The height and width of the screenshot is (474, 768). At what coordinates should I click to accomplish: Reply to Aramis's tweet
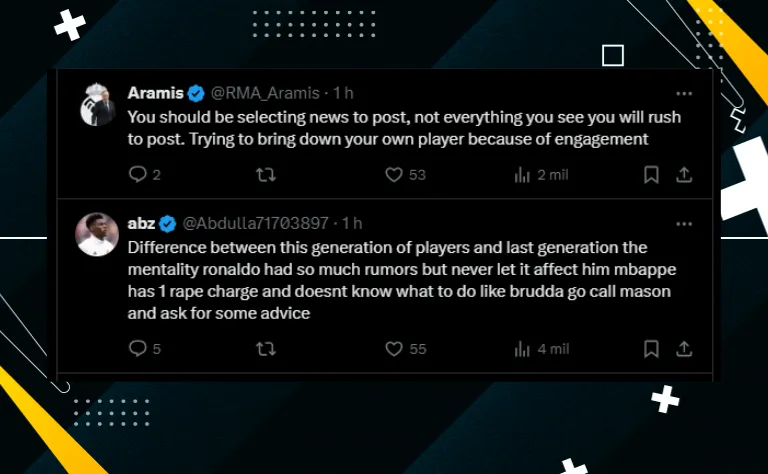[x=138, y=175]
